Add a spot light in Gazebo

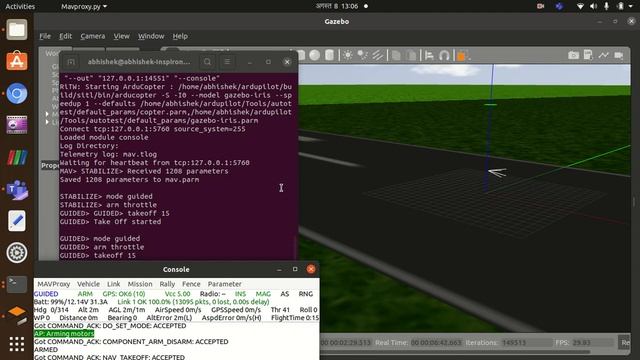(362, 55)
